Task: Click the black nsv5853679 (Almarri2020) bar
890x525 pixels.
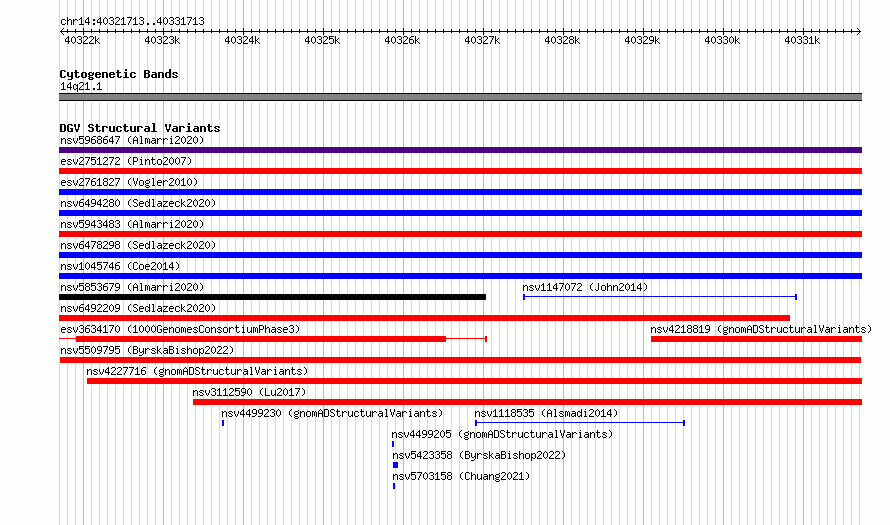Action: [272, 297]
